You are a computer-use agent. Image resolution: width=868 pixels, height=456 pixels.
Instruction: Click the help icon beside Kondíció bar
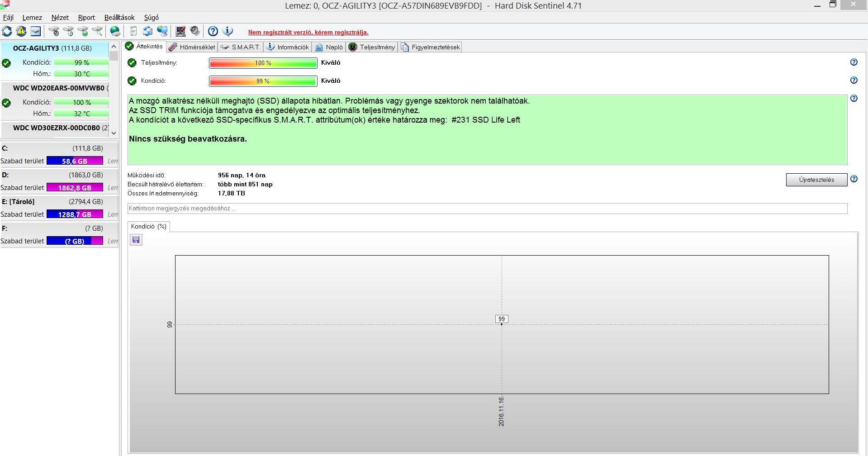coord(854,81)
